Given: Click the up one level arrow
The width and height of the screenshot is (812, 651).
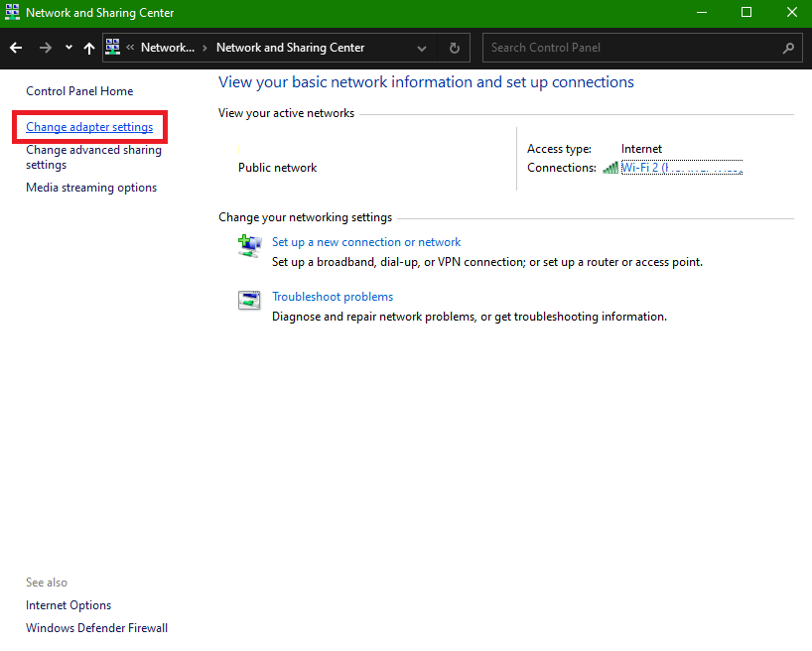Looking at the screenshot, I should (x=88, y=47).
